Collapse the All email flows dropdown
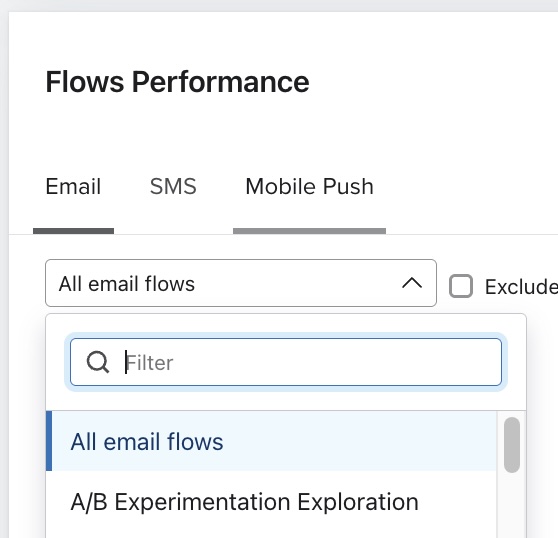Screen dimensions: 558x538 (241, 283)
